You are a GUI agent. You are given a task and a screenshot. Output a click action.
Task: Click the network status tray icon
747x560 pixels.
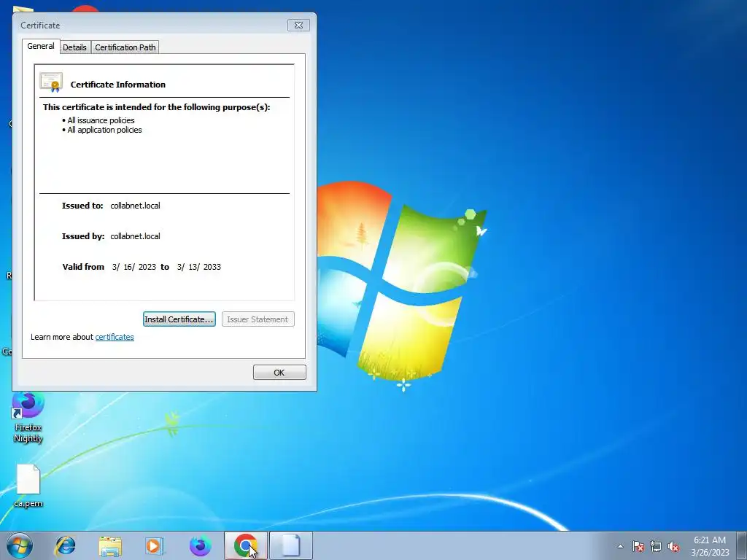(656, 546)
